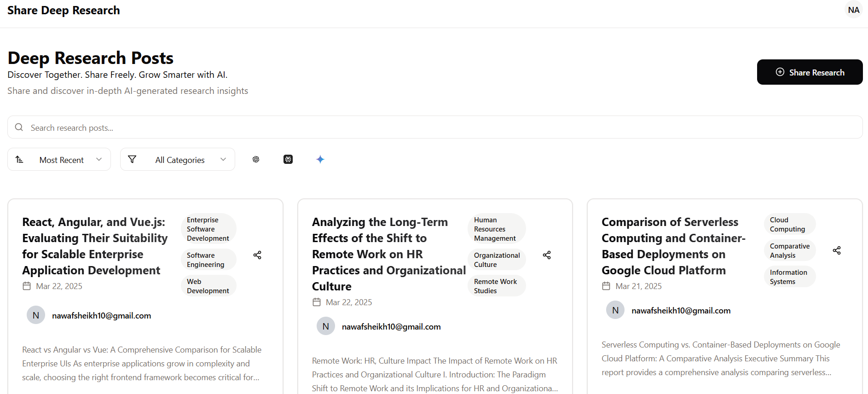This screenshot has width=868, height=394.
Task: Filter posts by Grok model icon
Action: 288,159
